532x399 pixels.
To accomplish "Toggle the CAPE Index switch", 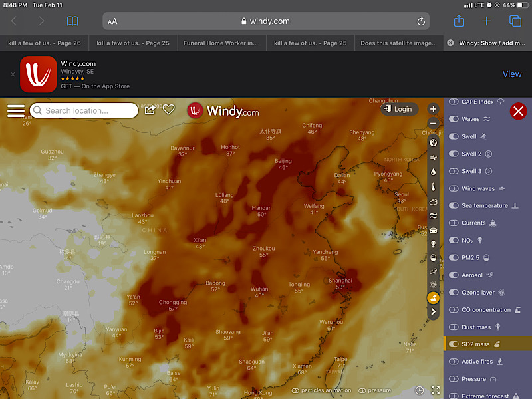I will pyautogui.click(x=454, y=102).
